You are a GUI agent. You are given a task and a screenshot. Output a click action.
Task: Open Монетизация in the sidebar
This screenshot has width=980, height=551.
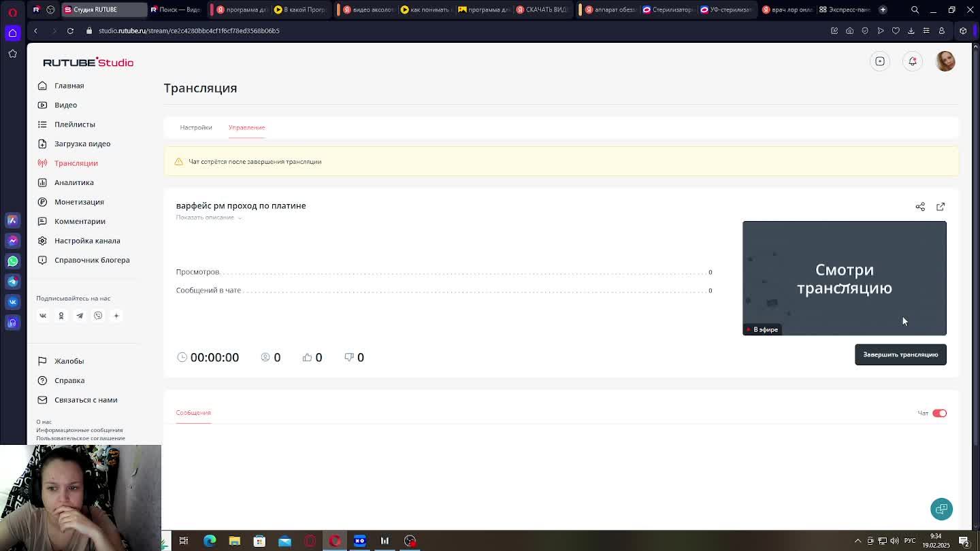[79, 202]
